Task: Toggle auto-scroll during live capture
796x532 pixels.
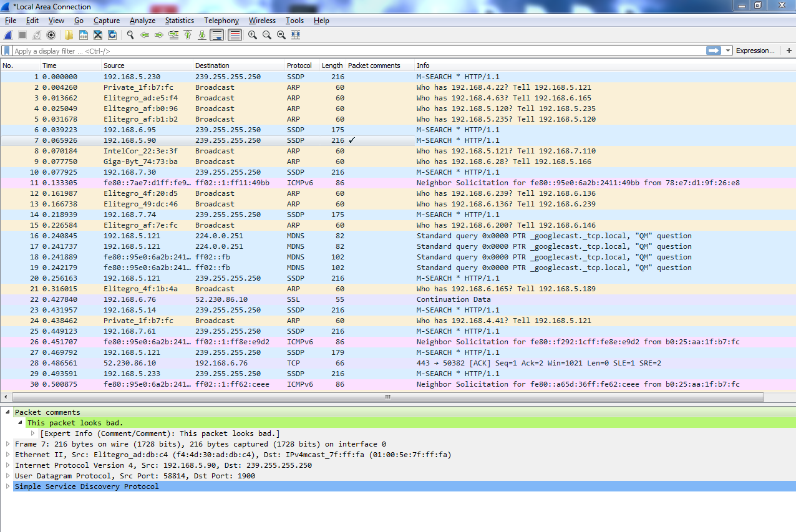Action: coord(216,35)
